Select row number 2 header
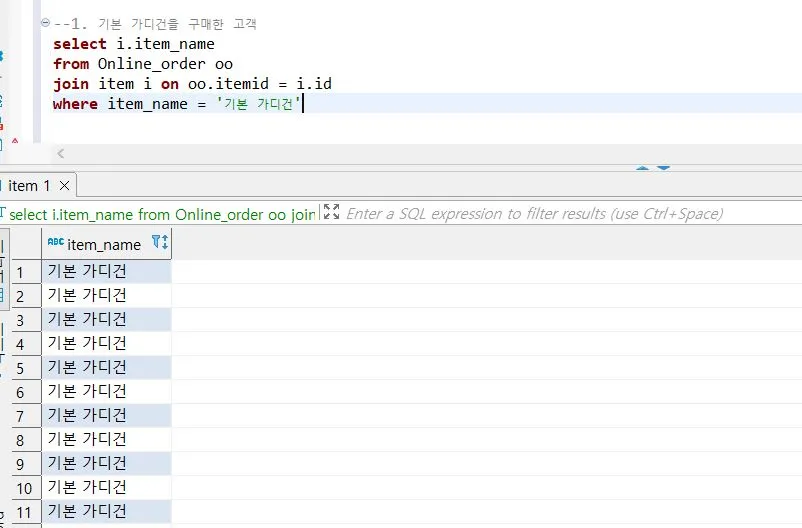 click(26, 296)
